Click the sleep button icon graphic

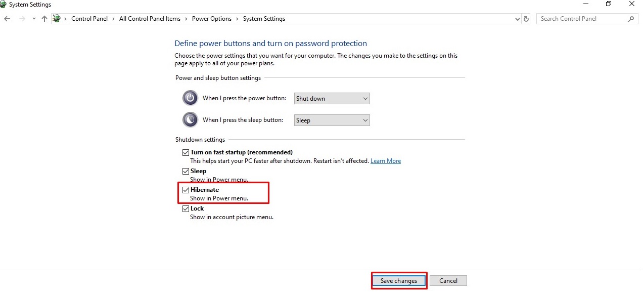190,119
